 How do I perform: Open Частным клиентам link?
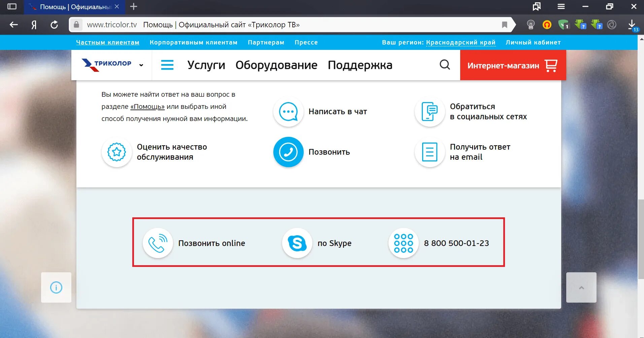[108, 42]
